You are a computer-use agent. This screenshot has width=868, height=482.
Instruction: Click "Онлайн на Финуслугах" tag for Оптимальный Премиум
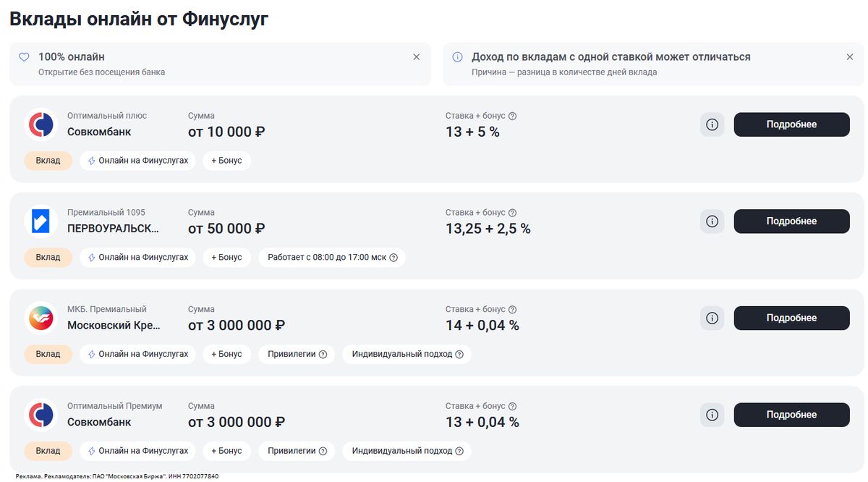[x=137, y=451]
